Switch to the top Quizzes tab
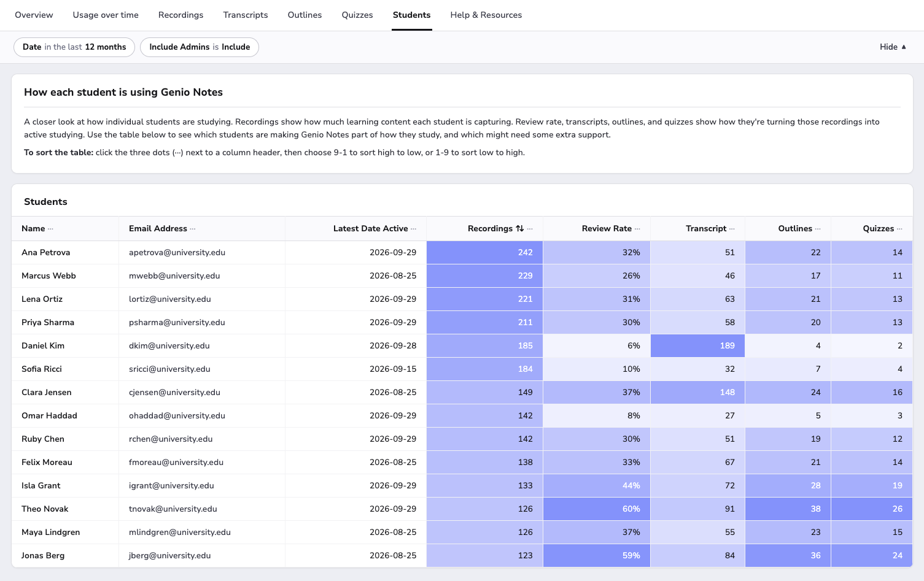 [357, 15]
